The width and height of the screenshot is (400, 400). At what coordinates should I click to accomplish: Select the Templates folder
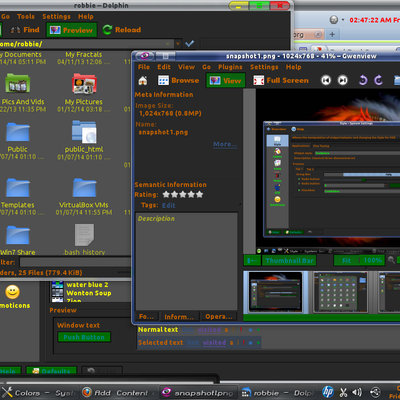pyautogui.click(x=18, y=188)
